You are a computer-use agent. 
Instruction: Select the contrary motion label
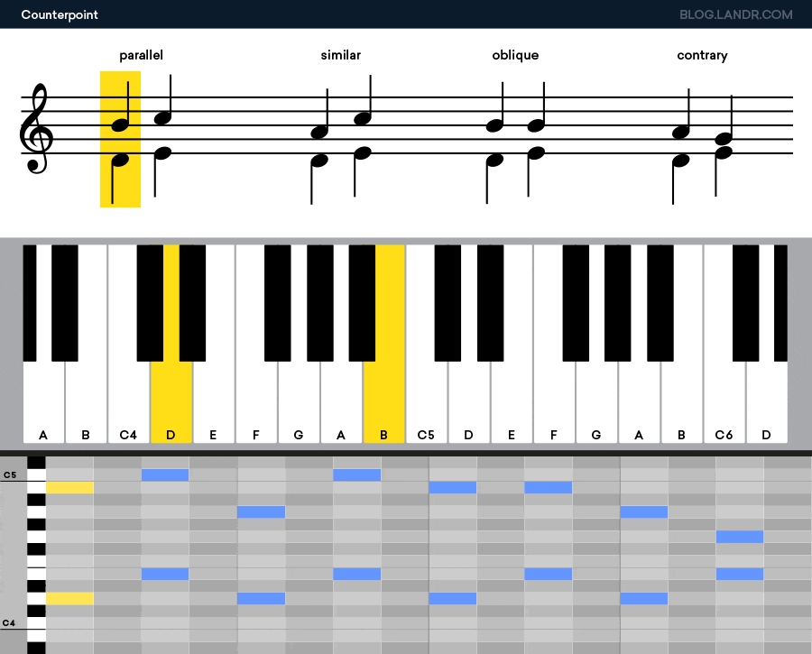(x=702, y=55)
